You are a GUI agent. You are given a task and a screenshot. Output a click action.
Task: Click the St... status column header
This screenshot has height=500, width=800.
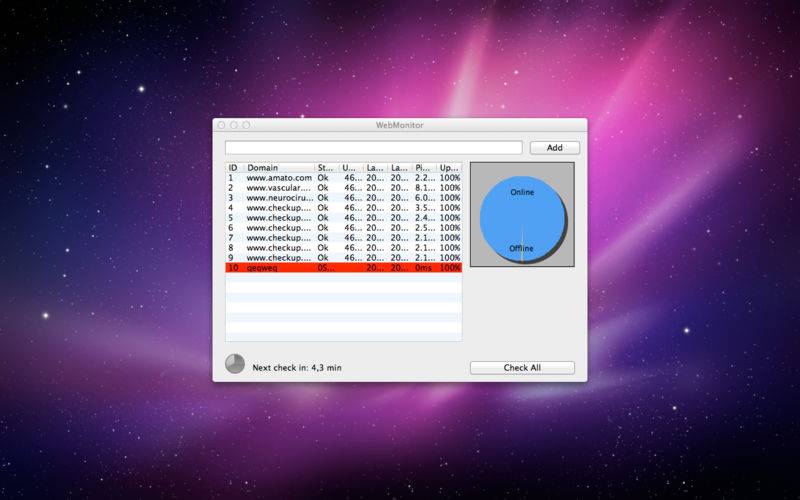tap(327, 167)
